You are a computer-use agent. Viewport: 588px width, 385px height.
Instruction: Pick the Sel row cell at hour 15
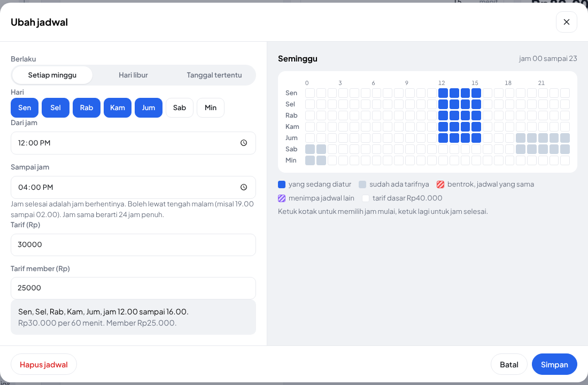click(x=476, y=104)
